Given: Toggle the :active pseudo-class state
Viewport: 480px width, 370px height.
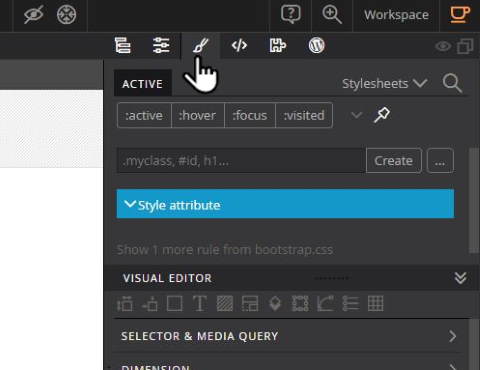Looking at the screenshot, I should (x=144, y=115).
